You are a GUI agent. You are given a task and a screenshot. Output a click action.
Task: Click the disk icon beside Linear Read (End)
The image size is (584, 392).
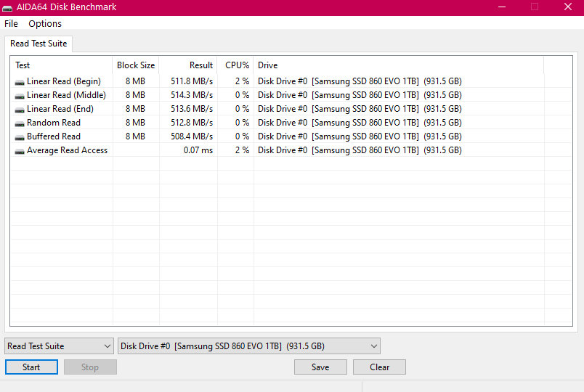click(20, 110)
